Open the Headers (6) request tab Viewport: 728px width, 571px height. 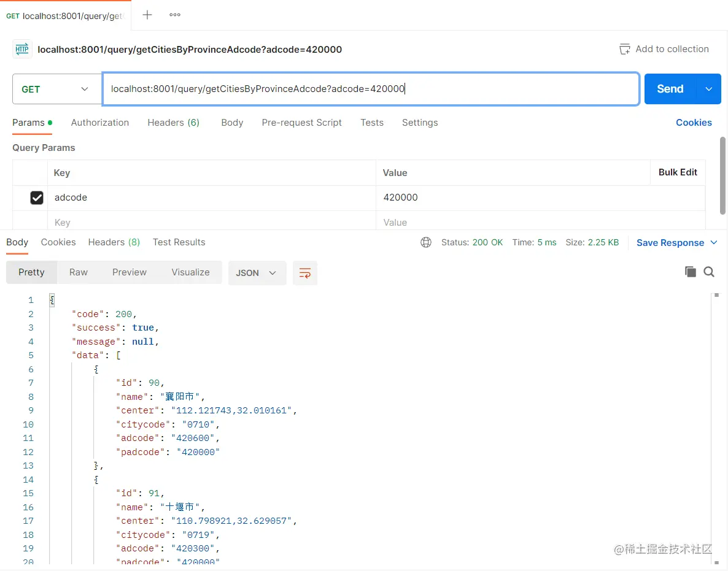pyautogui.click(x=173, y=123)
